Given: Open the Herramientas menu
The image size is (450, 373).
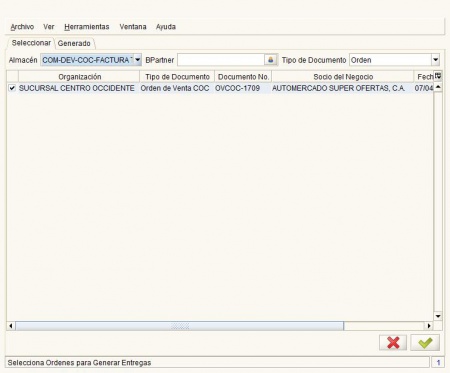Looking at the screenshot, I should (x=87, y=27).
